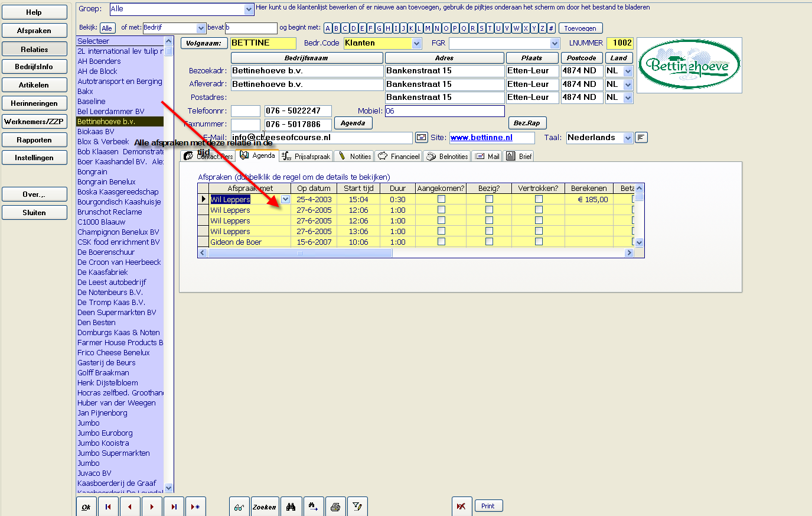Tick Vertrokken for Gideon de Boer appointment
Screen dimensions: 812x516
coord(539,242)
